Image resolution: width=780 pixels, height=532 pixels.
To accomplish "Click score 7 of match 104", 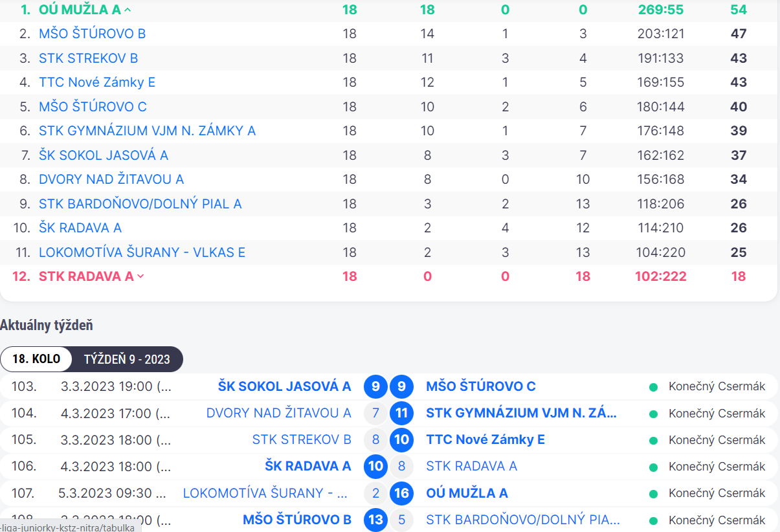I will (375, 414).
